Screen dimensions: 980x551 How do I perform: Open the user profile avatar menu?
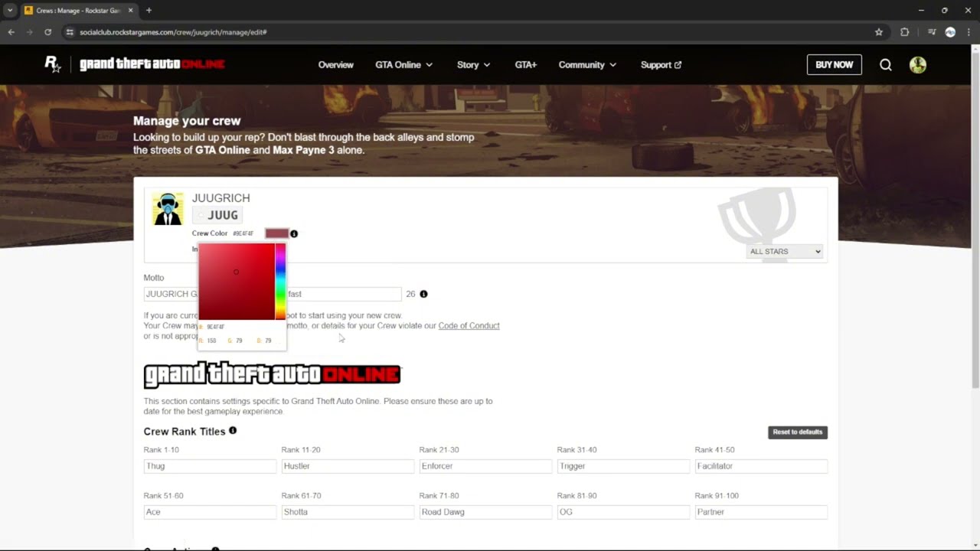tap(918, 65)
